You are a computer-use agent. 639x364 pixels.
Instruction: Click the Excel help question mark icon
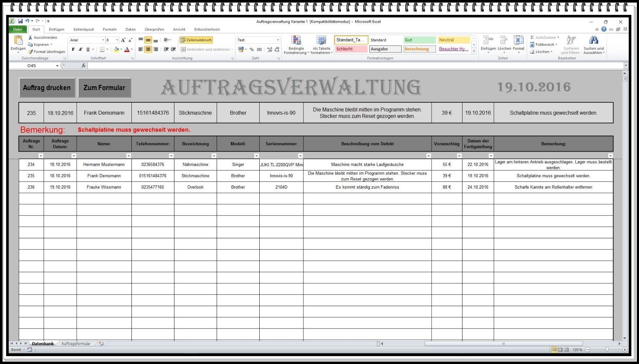tap(604, 29)
